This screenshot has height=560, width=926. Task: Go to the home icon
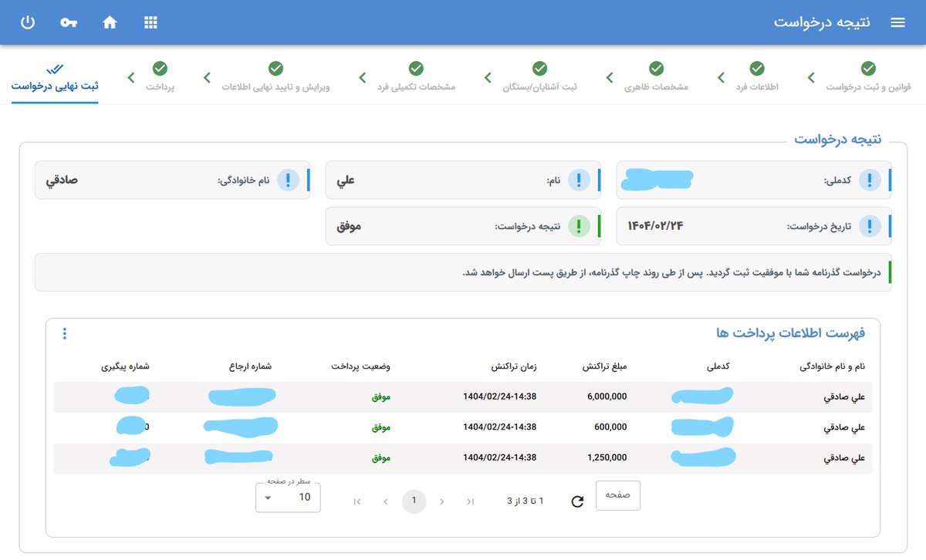point(110,22)
